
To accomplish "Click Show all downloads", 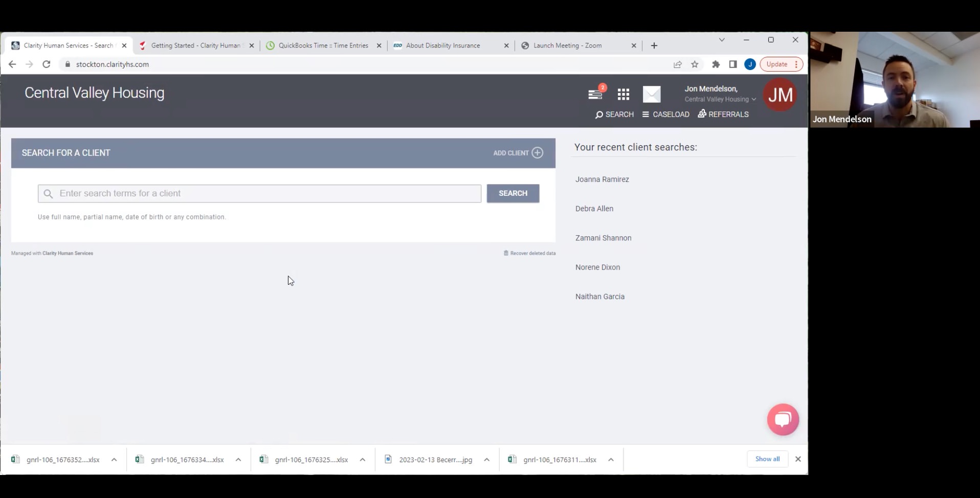I will (767, 459).
